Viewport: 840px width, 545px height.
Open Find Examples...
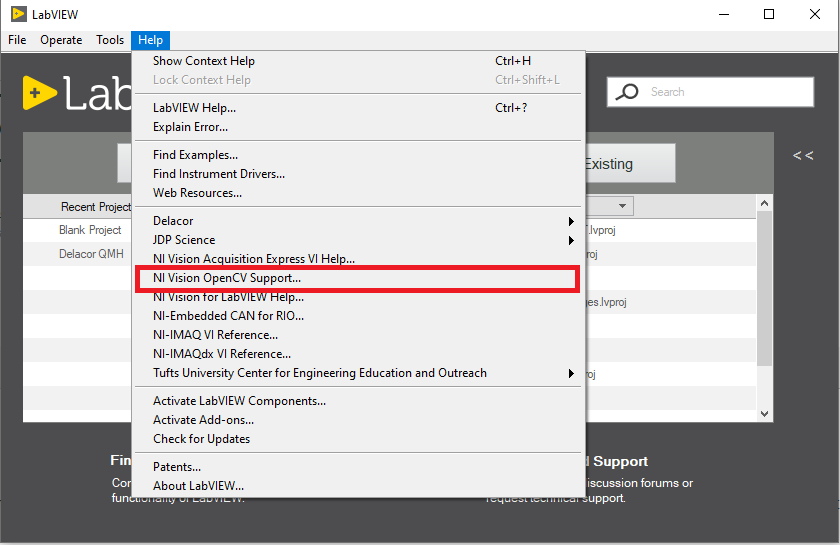click(358, 155)
